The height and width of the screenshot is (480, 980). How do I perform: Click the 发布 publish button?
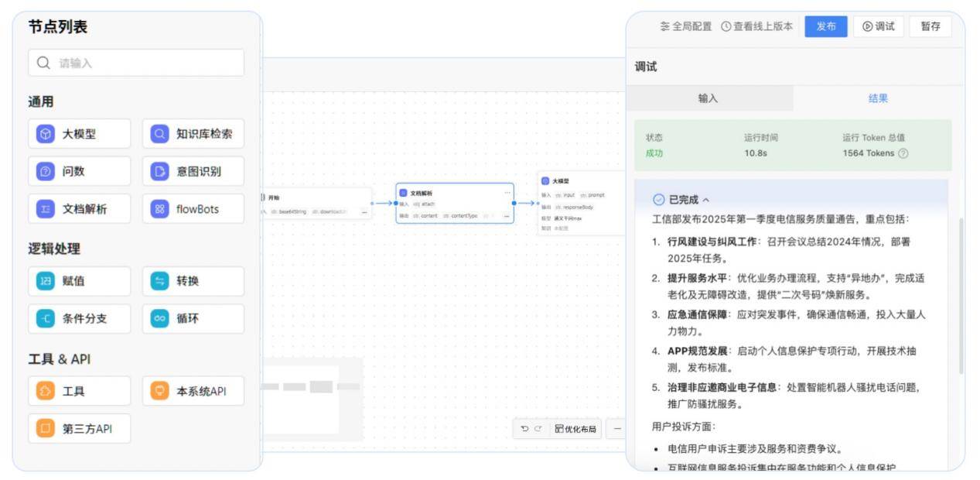point(825,26)
